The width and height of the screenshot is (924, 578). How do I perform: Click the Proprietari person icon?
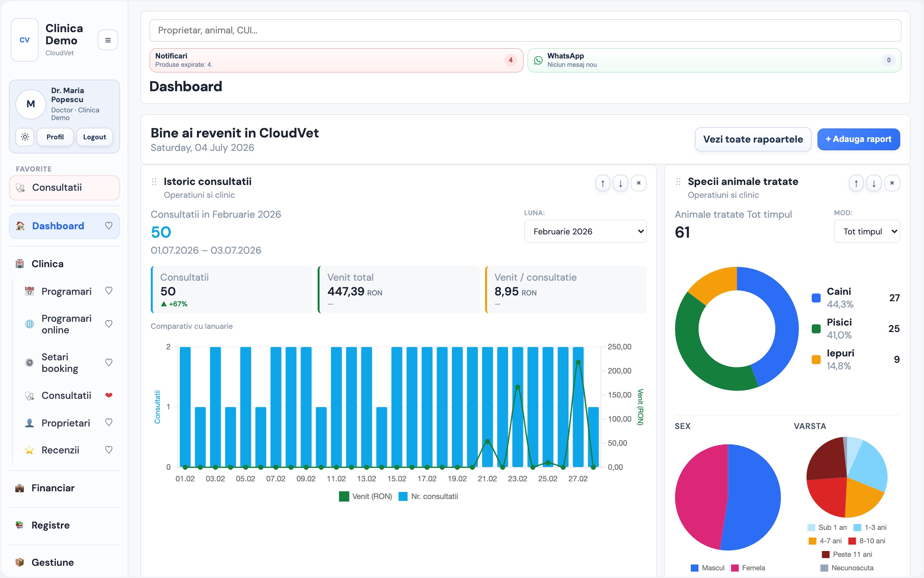pos(30,423)
